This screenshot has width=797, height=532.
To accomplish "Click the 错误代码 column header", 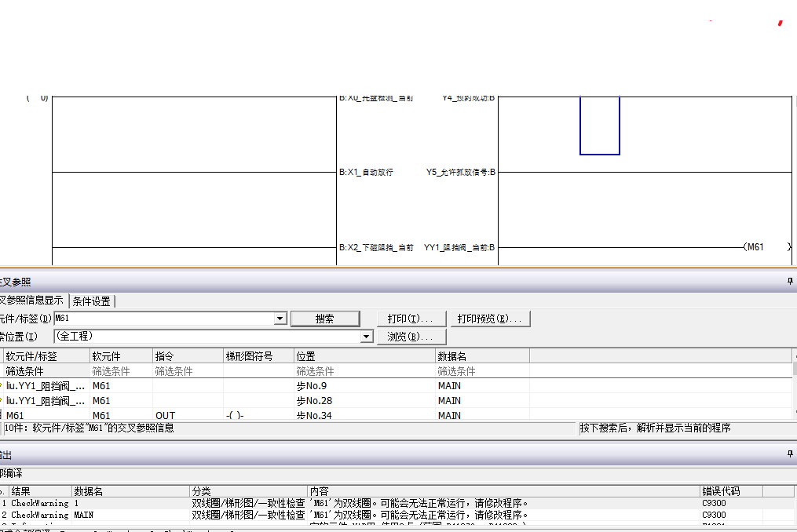I will pos(730,491).
